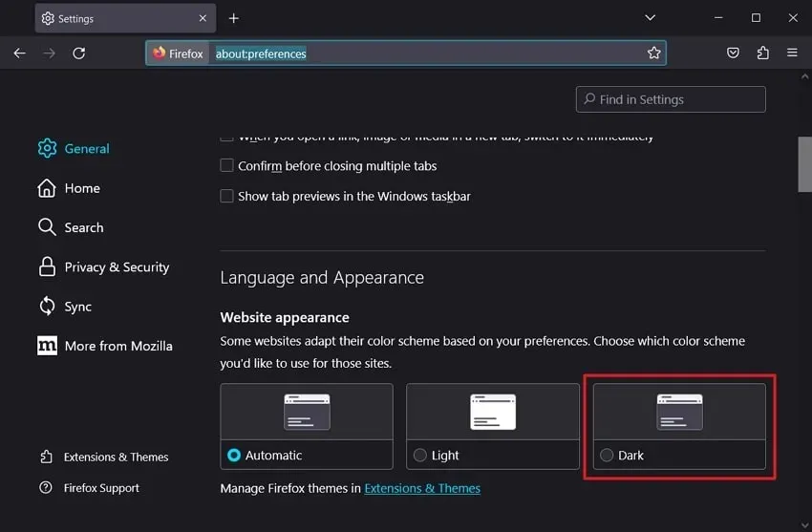Reload the current page
This screenshot has height=532, width=812.
[78, 53]
